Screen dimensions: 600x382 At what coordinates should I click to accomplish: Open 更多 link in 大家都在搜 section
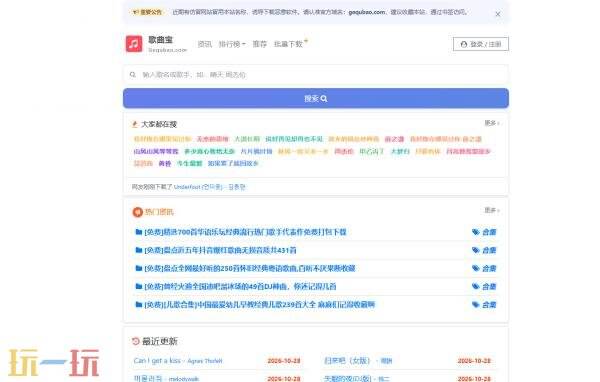coord(492,123)
